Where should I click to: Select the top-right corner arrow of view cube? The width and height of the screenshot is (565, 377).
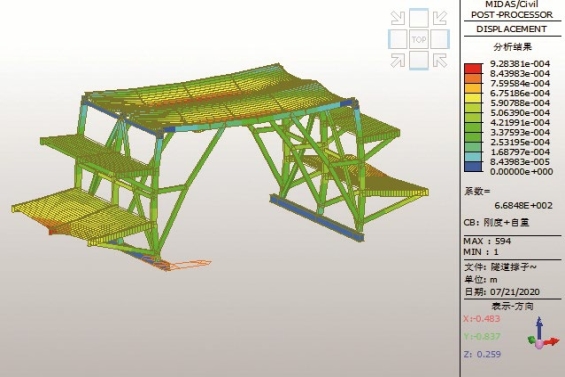pyautogui.click(x=440, y=18)
